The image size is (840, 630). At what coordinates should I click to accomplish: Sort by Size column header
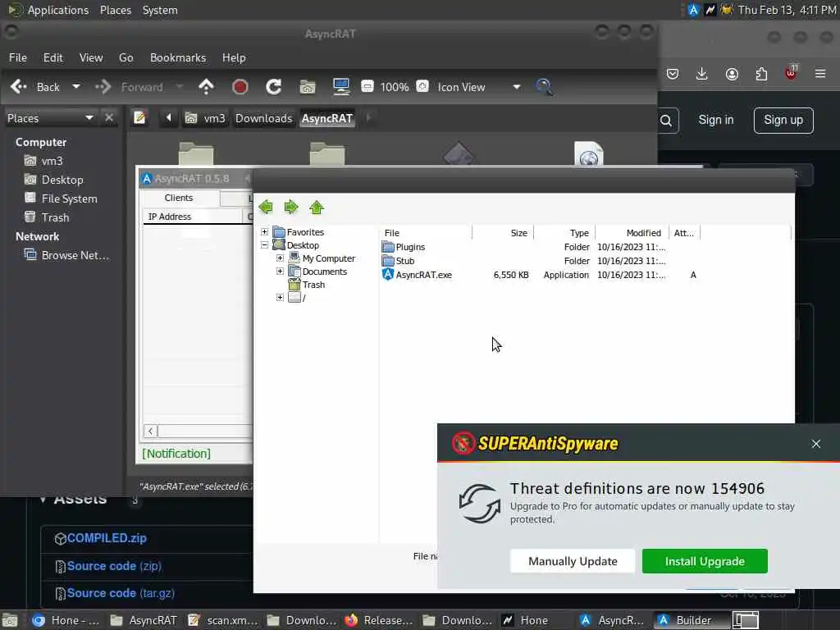tap(503, 233)
